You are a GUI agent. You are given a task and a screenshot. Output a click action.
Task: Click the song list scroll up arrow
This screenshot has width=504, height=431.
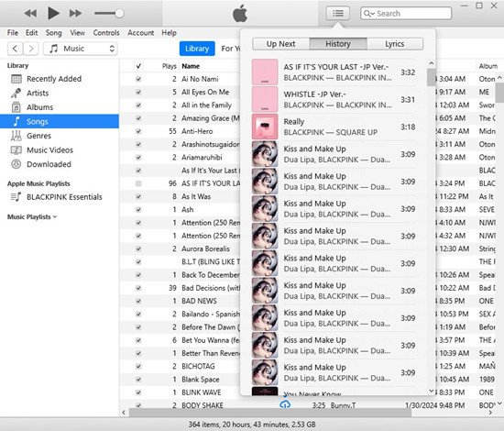499,78
